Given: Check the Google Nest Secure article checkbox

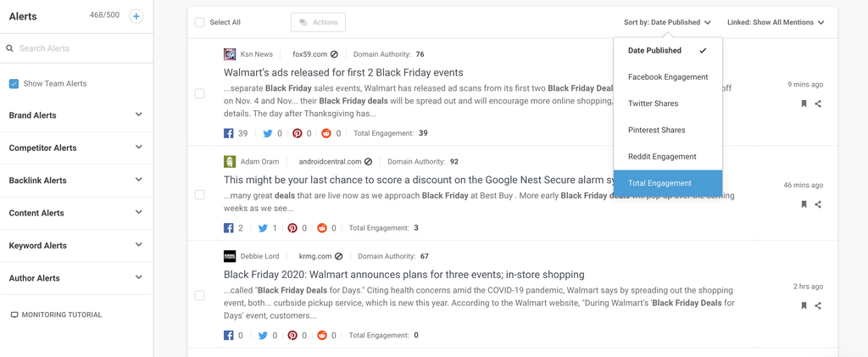Looking at the screenshot, I should 200,195.
